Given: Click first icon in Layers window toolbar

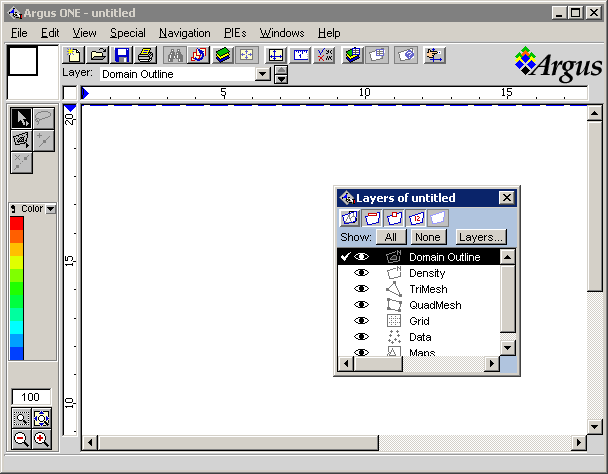Looking at the screenshot, I should [350, 218].
